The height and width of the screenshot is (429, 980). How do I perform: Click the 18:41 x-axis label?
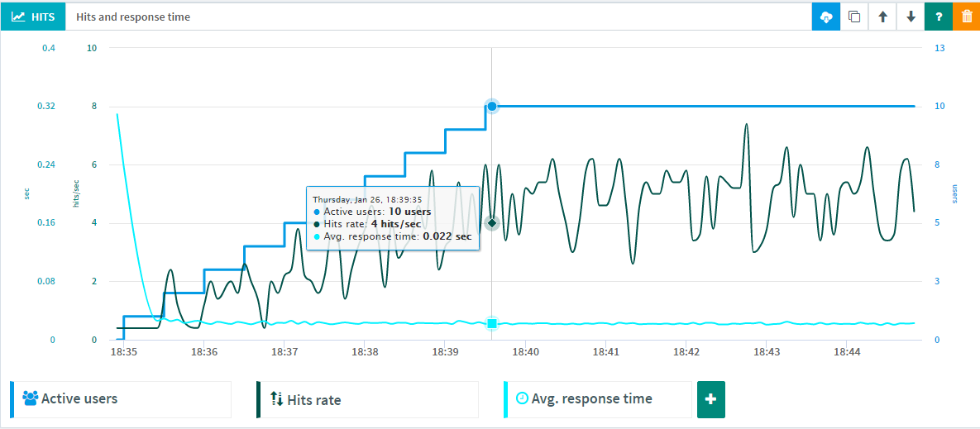pyautogui.click(x=605, y=352)
